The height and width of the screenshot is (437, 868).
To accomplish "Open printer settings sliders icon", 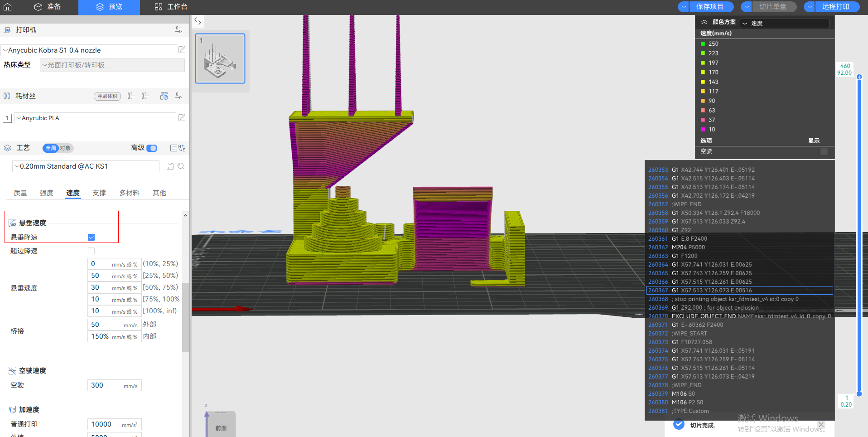I will [179, 30].
